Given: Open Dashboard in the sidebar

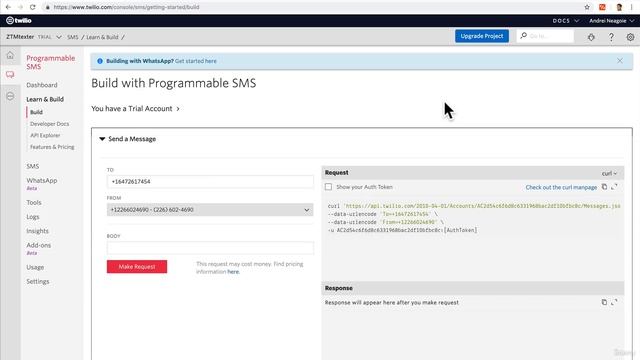Looking at the screenshot, I should coord(42,85).
